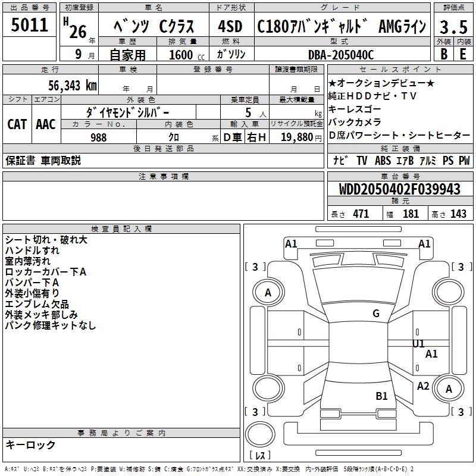Click interior color クロ
This screenshot has width=476, height=476.
[x=174, y=137]
